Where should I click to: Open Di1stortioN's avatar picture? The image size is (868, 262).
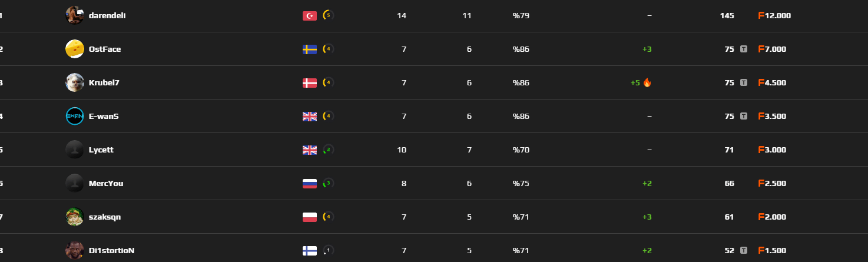click(x=74, y=250)
